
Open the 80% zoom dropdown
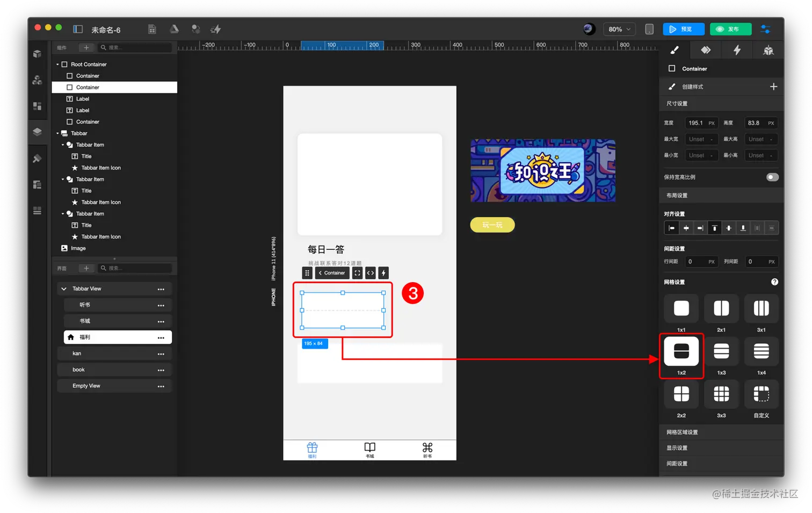[x=619, y=29]
